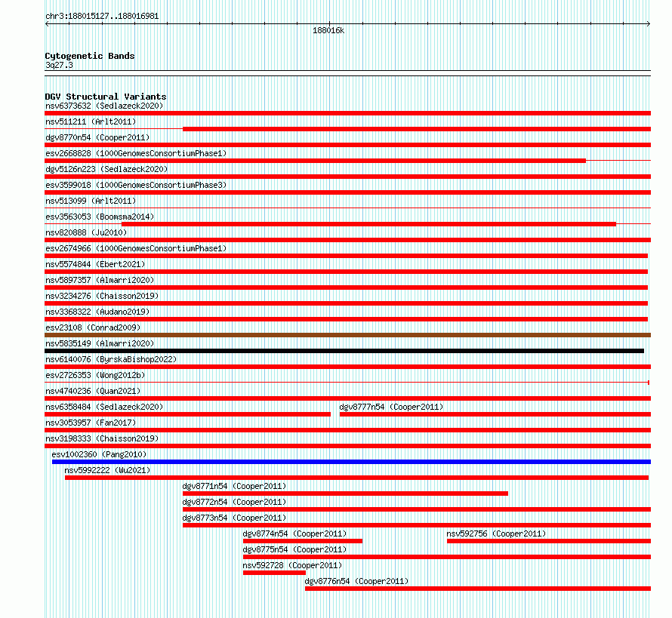The height and width of the screenshot is (618, 672).
Task: Click the left arrow on the ruler
Action: 47,24
